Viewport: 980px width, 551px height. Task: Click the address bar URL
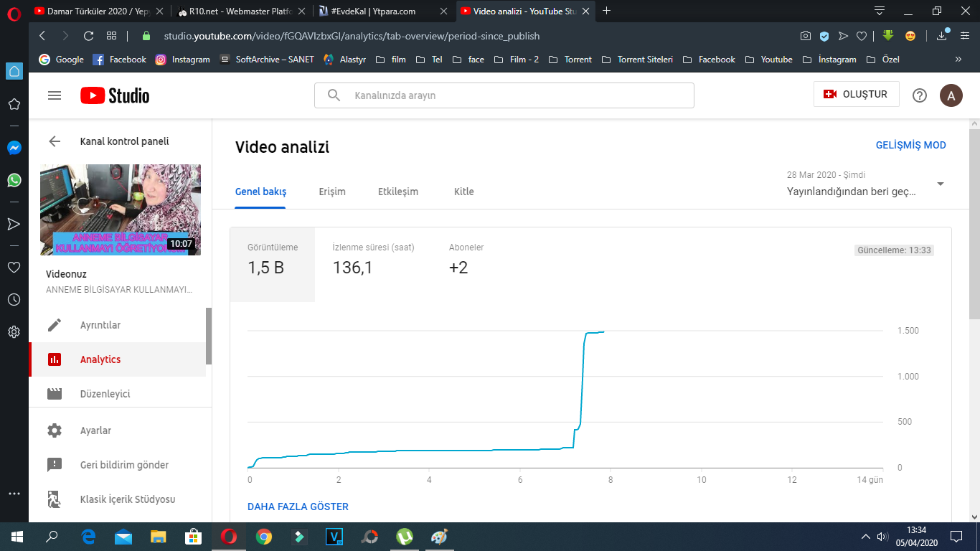coord(352,36)
